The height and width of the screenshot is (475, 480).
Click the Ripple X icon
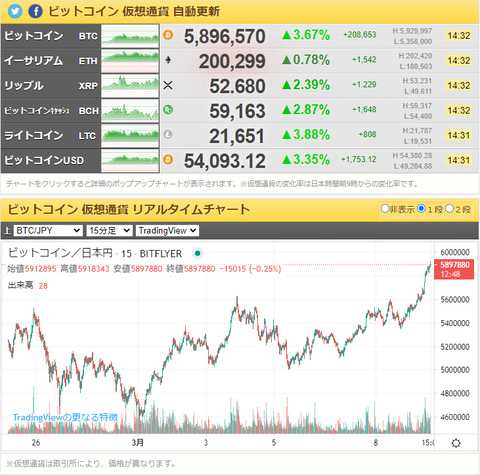[x=168, y=85]
